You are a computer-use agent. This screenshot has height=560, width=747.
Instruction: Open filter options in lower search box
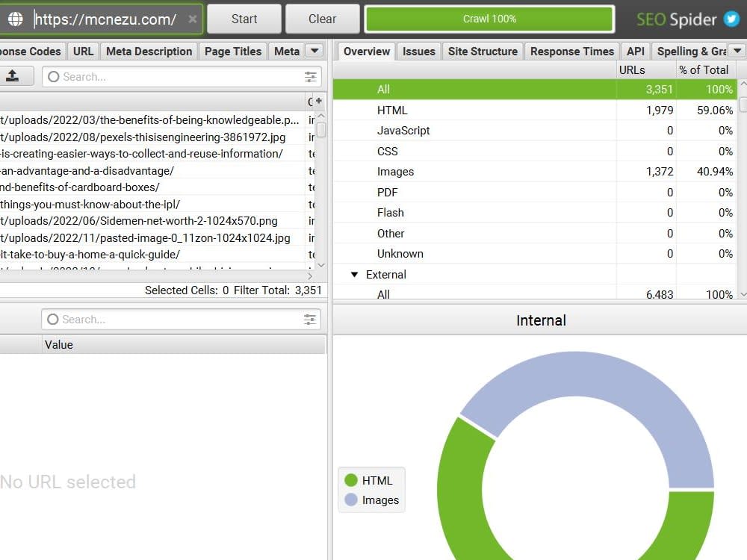pyautogui.click(x=310, y=320)
